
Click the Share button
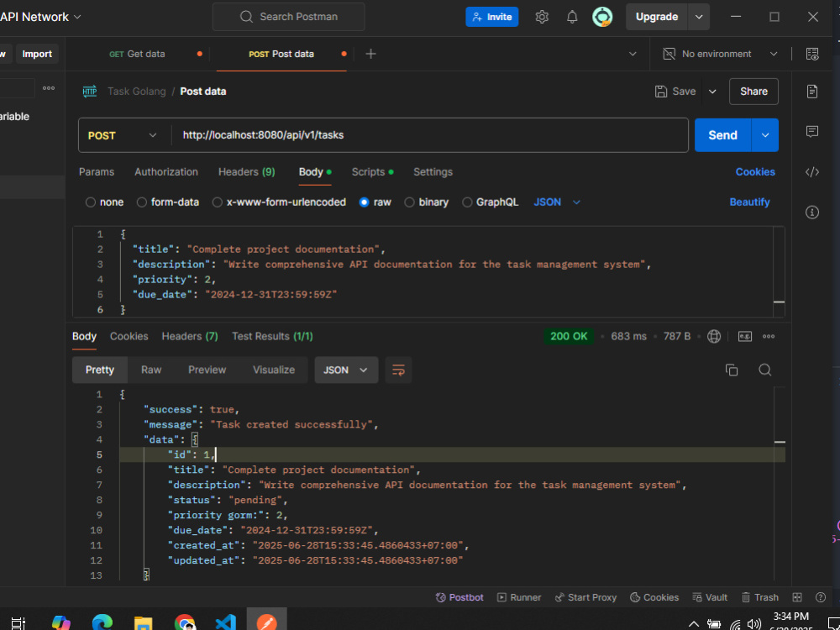coord(753,92)
